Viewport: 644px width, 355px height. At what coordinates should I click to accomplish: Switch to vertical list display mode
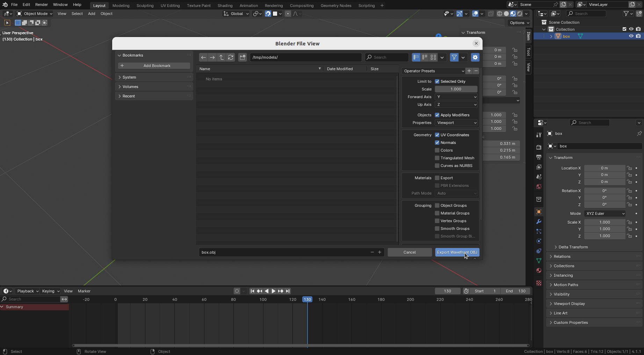pyautogui.click(x=416, y=57)
